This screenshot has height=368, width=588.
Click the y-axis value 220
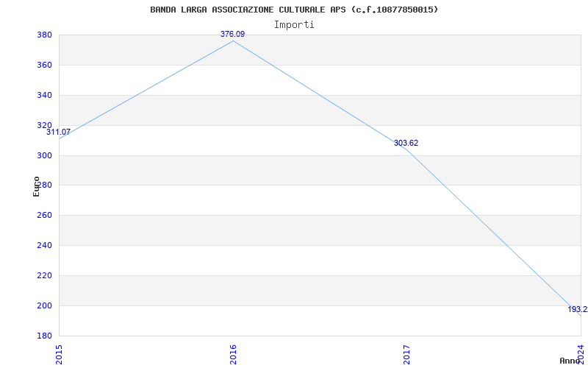pos(44,275)
